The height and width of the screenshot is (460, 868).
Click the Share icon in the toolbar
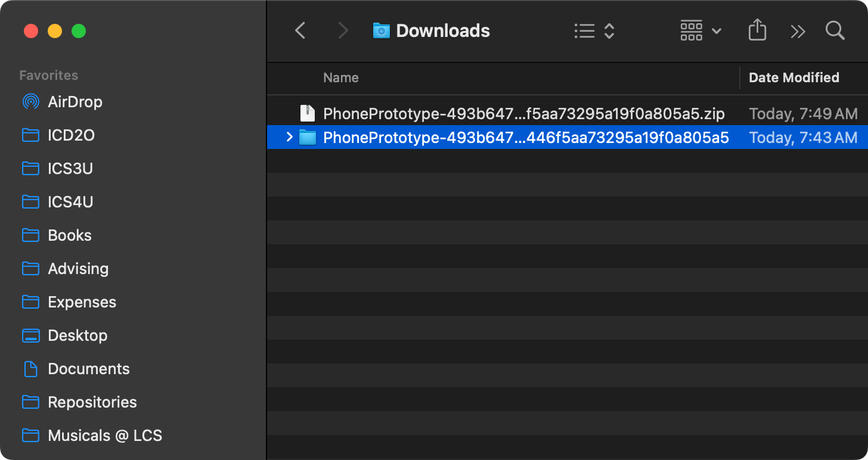(757, 30)
